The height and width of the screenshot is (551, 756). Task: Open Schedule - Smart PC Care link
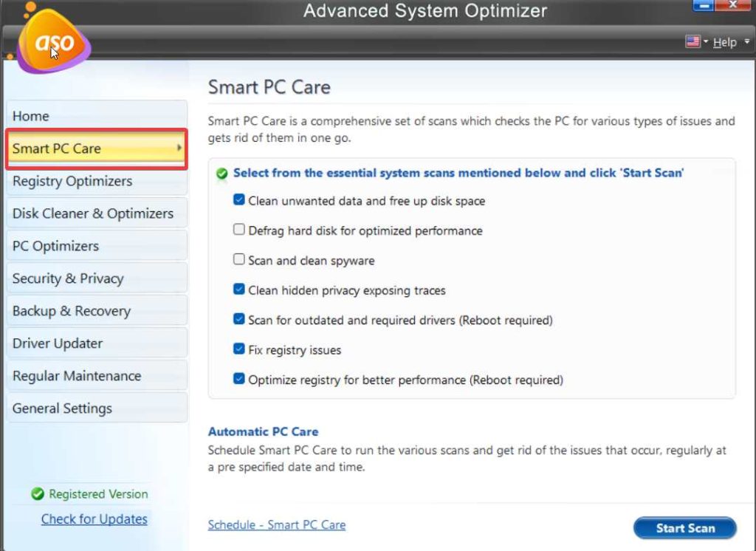click(x=277, y=524)
